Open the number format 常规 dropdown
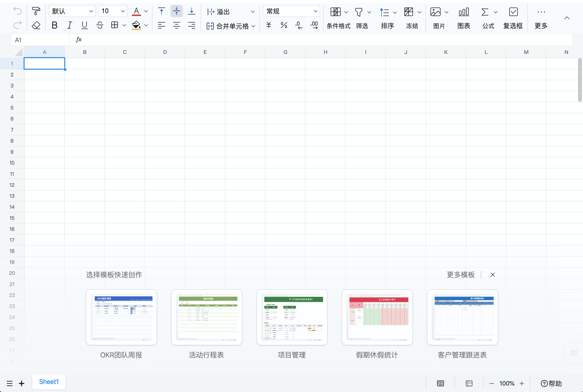Screen dimensions: 583x392 [x=291, y=11]
